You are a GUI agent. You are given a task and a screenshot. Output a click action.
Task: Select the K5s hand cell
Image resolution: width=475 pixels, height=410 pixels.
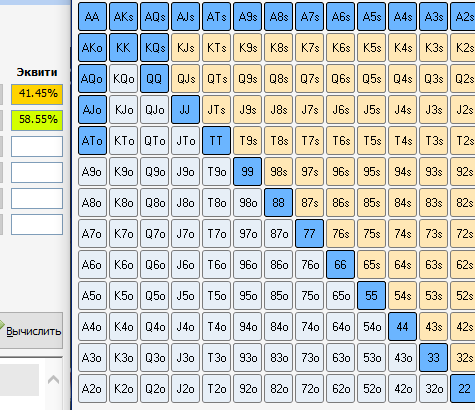[371, 47]
